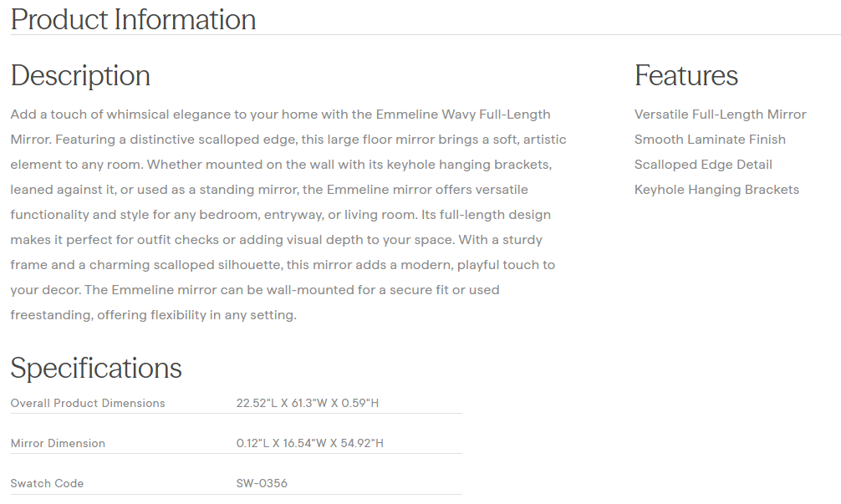841x504 pixels.
Task: Click the Mirror Dimension label
Action: (58, 443)
